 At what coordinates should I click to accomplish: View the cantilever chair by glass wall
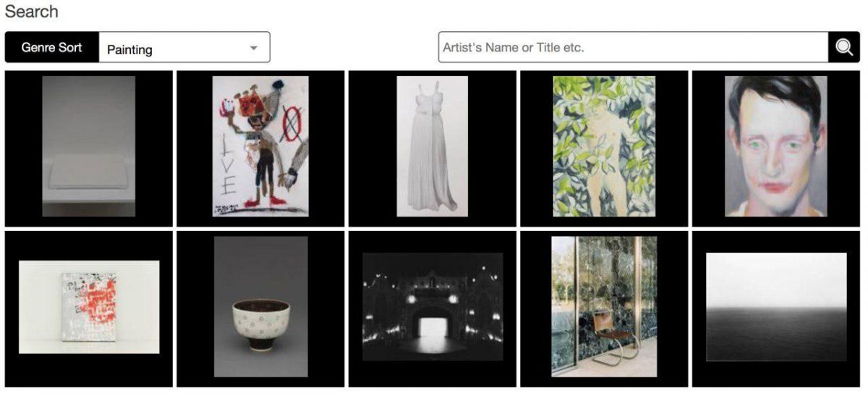(x=604, y=307)
